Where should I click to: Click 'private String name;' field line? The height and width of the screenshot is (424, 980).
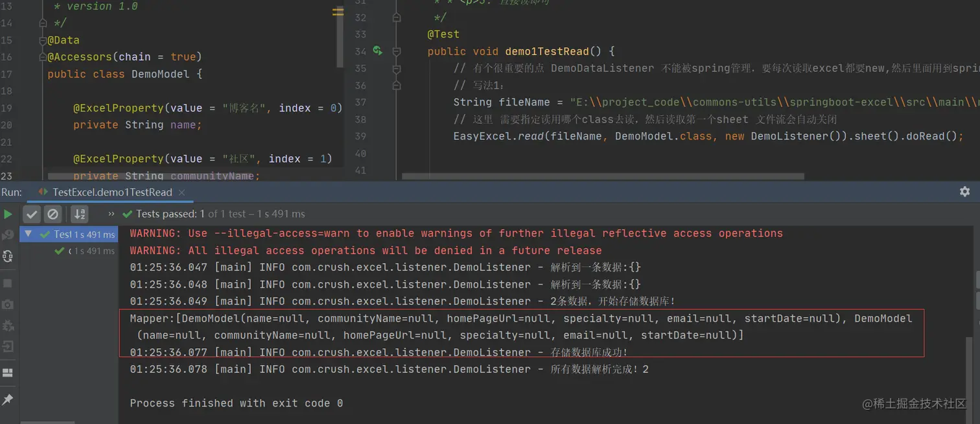(x=137, y=124)
